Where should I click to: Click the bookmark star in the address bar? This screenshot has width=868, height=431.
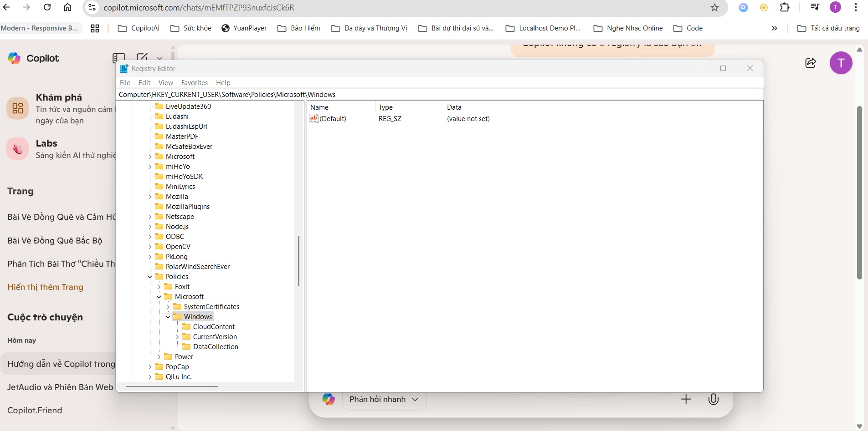click(714, 7)
